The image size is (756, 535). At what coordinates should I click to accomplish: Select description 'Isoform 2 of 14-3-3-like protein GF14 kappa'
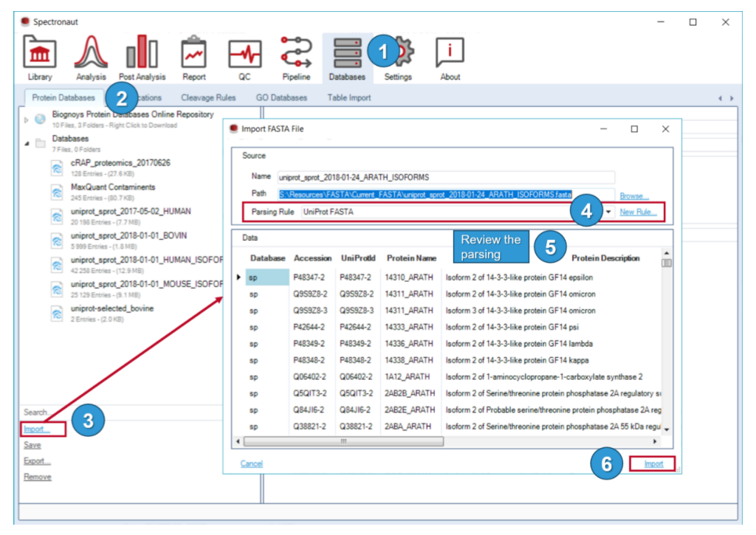[517, 360]
